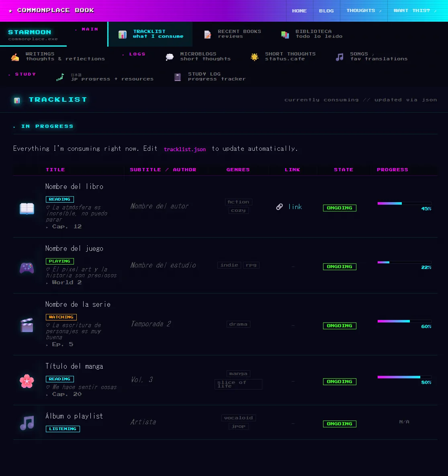Switch to the Tracklist what I consume tab

point(150,34)
